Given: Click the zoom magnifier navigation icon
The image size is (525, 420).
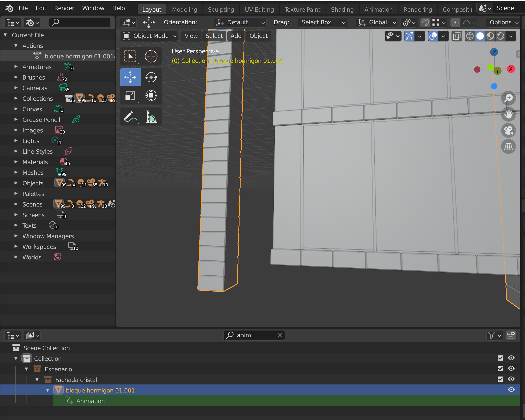Looking at the screenshot, I should [x=508, y=98].
